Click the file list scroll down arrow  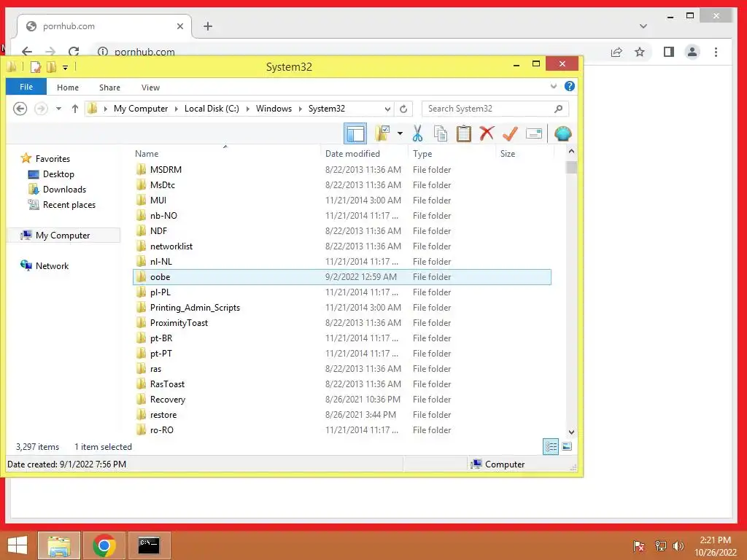point(571,432)
